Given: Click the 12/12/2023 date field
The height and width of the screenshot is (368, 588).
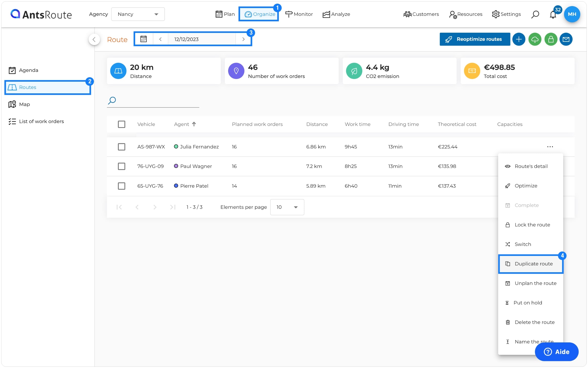Looking at the screenshot, I should (202, 39).
